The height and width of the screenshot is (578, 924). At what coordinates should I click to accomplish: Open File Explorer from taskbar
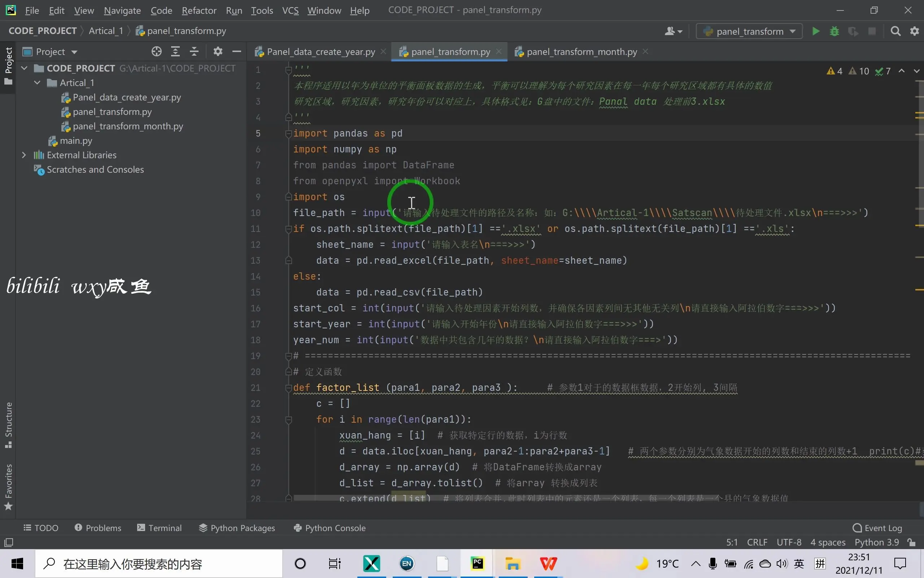click(513, 564)
